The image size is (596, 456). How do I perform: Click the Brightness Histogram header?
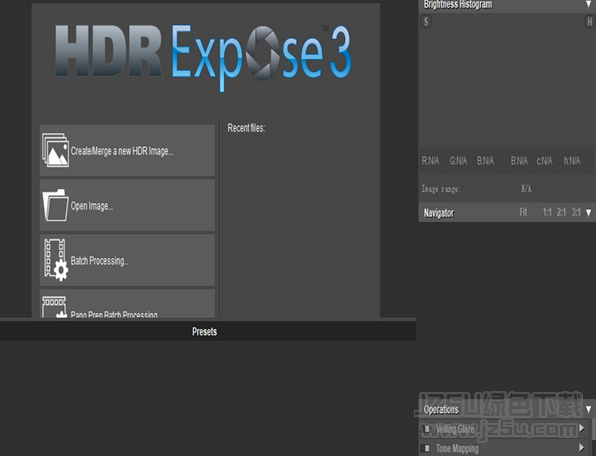(x=507, y=5)
